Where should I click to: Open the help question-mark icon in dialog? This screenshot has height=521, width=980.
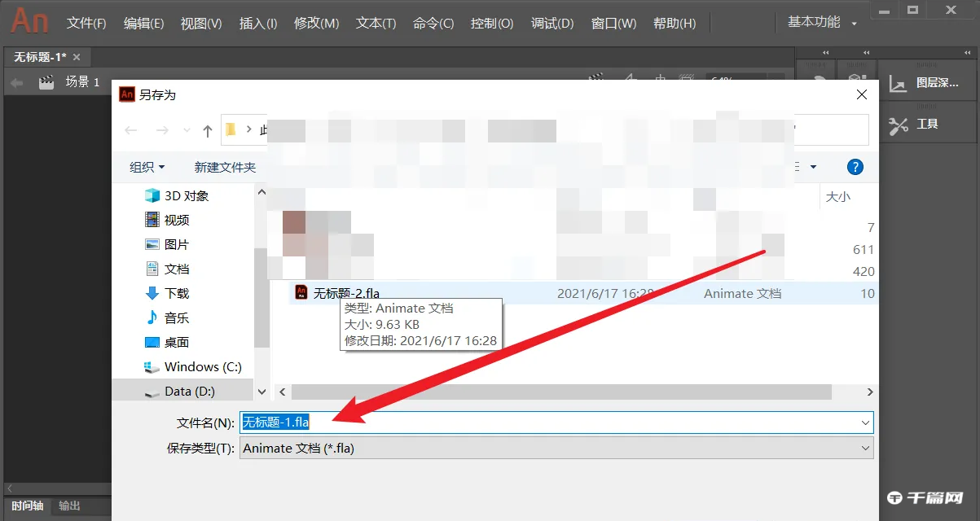click(x=855, y=167)
